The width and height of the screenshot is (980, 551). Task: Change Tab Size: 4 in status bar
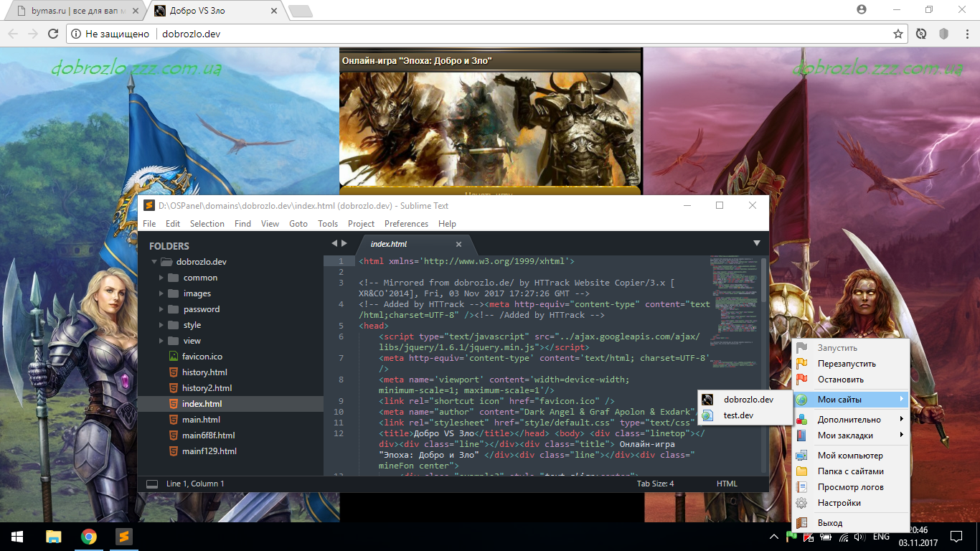[x=655, y=484]
